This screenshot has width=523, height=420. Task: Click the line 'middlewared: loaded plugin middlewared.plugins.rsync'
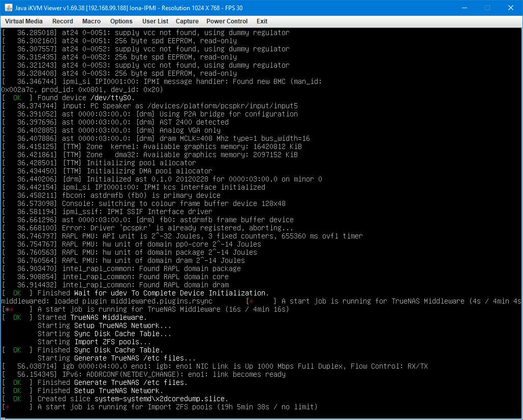pos(107,301)
